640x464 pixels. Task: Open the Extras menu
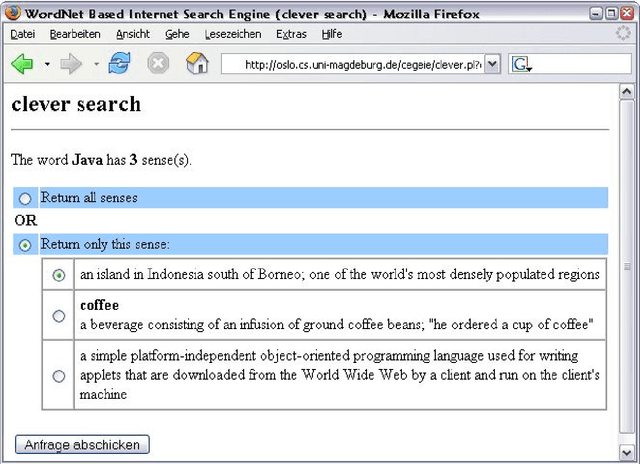pos(291,34)
